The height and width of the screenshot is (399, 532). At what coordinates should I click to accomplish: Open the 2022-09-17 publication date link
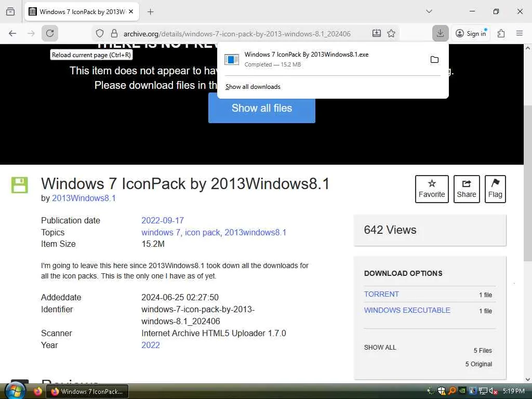(x=163, y=220)
